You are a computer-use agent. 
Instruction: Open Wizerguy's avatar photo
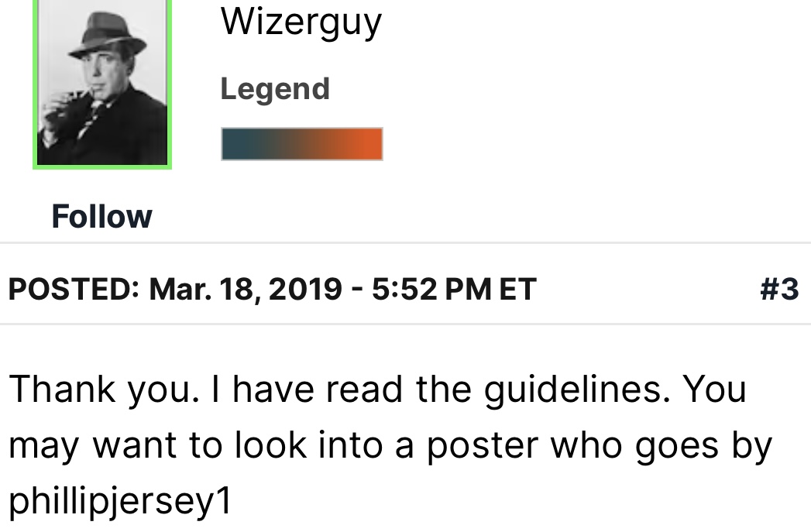[101, 85]
